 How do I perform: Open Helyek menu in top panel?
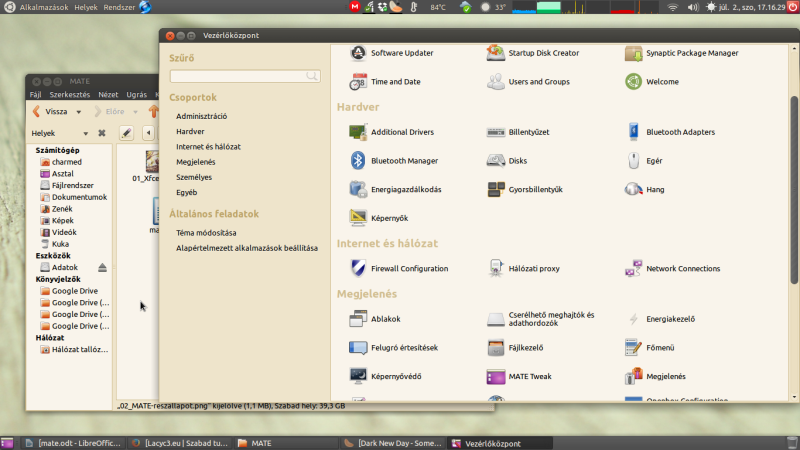pos(86,7)
